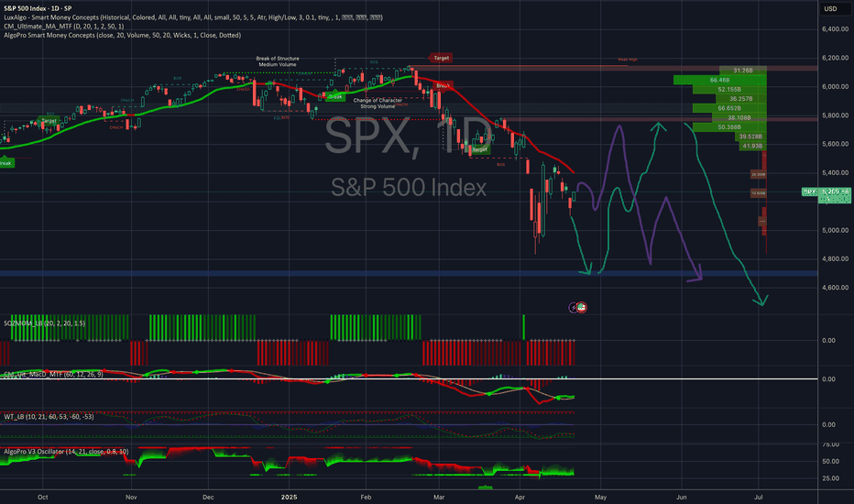The height and width of the screenshot is (504, 854).
Task: Click the Oct label on time axis
Action: [x=42, y=497]
